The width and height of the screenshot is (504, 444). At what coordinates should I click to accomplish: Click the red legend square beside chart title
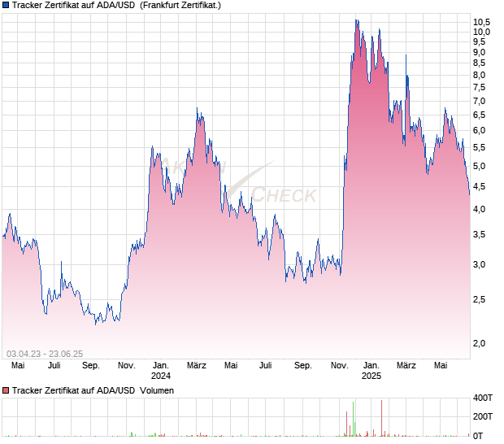[x=6, y=6]
